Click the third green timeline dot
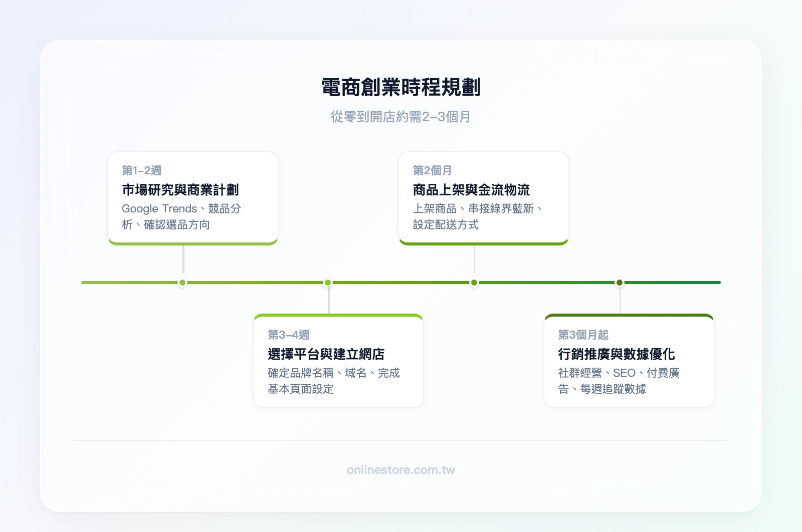 coord(473,282)
